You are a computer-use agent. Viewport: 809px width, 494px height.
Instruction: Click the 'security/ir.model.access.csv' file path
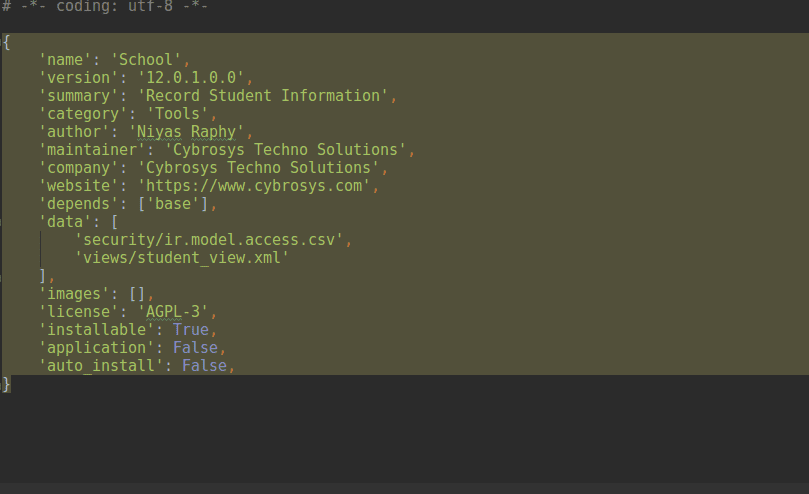pyautogui.click(x=212, y=240)
